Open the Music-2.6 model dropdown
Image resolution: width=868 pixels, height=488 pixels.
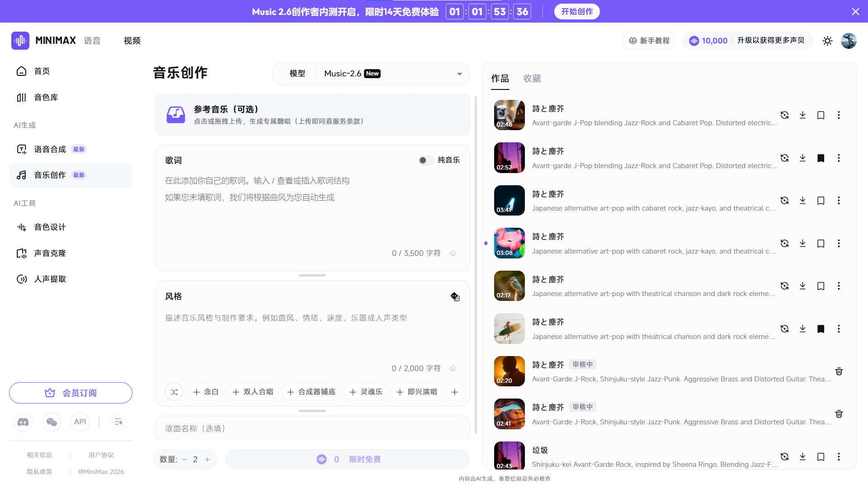pyautogui.click(x=459, y=74)
